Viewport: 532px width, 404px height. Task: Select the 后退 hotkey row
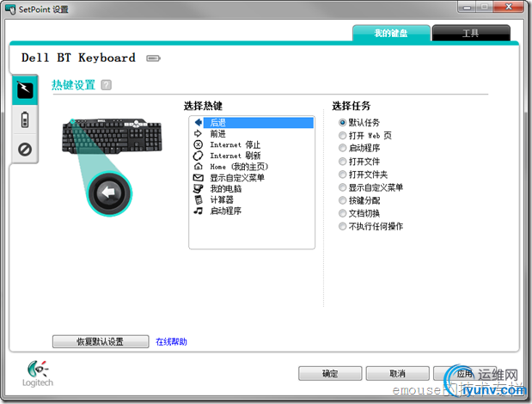coord(252,122)
